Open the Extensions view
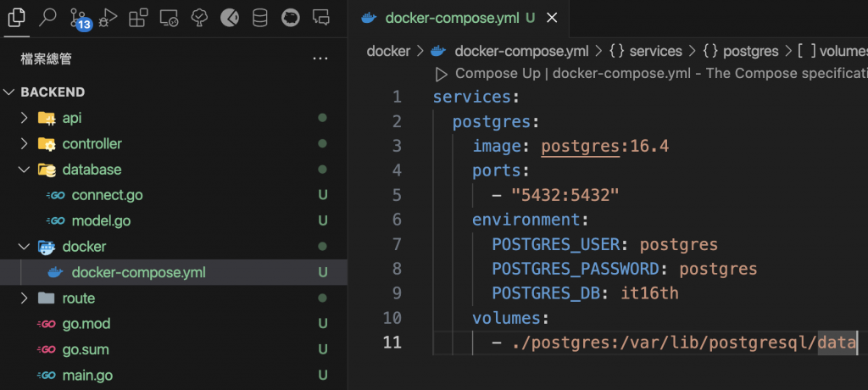 tap(138, 19)
